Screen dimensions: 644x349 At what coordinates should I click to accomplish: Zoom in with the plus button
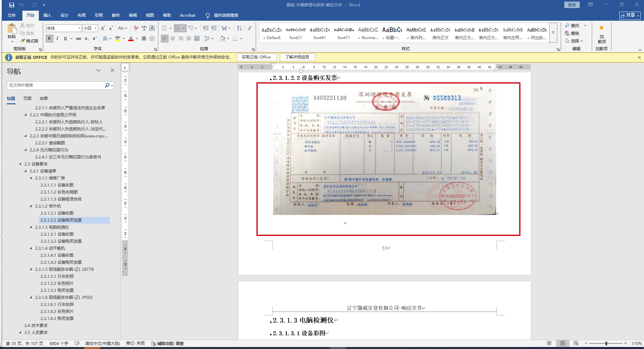(625, 343)
